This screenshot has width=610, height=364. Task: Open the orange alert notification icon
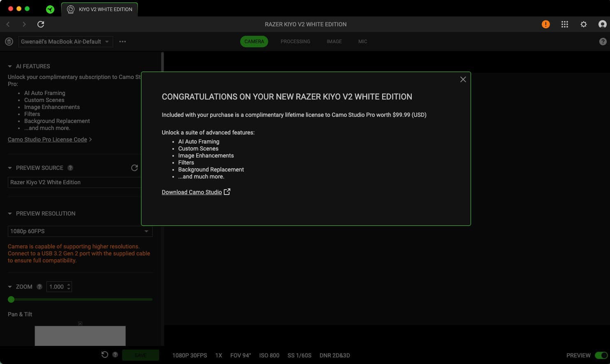(545, 24)
